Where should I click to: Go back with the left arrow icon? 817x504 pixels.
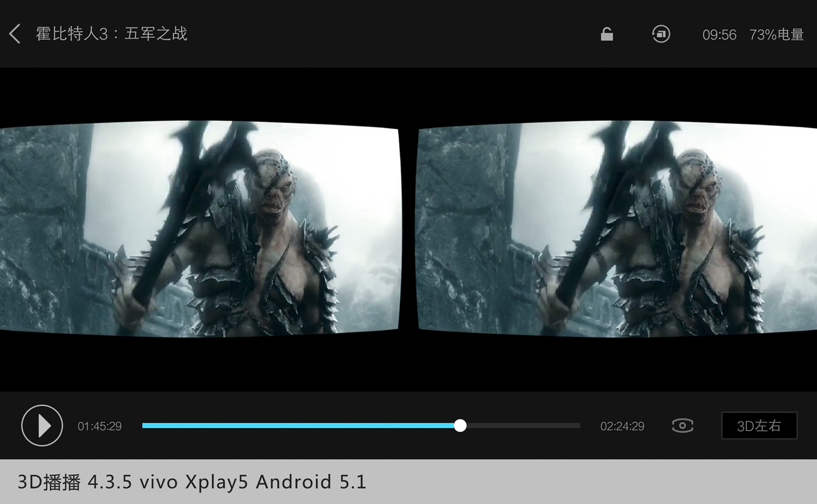[x=15, y=34]
